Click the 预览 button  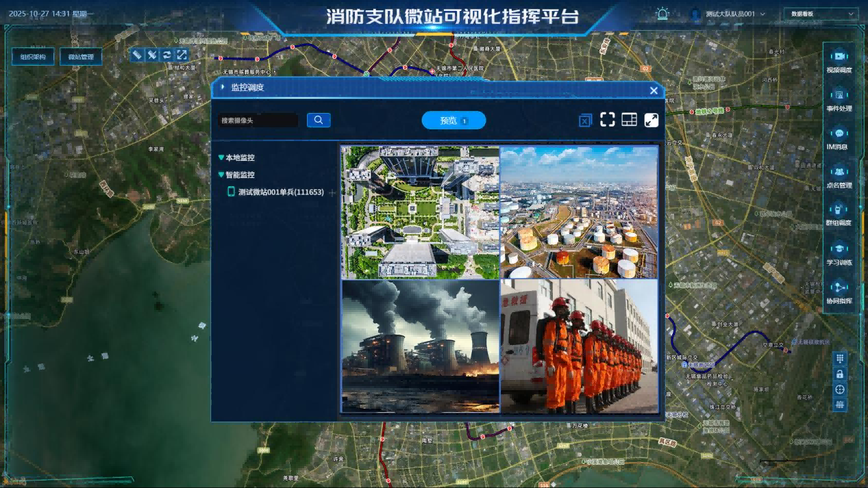[x=454, y=120]
